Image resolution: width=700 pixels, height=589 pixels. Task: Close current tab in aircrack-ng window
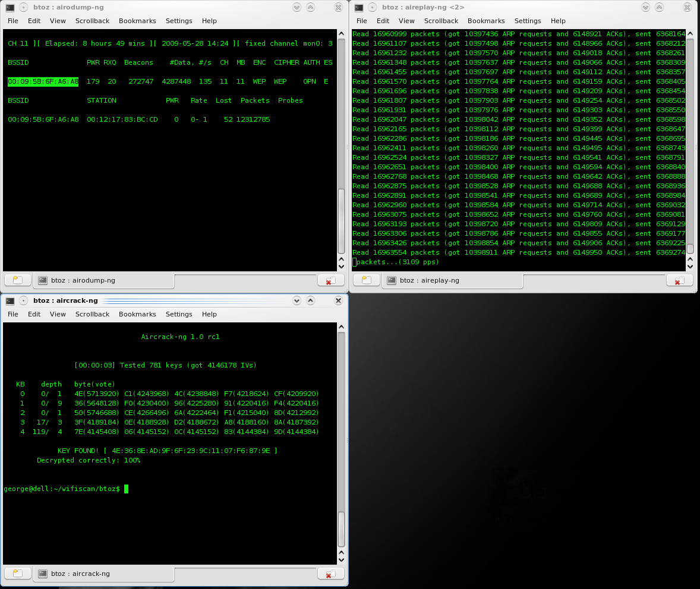coord(331,574)
